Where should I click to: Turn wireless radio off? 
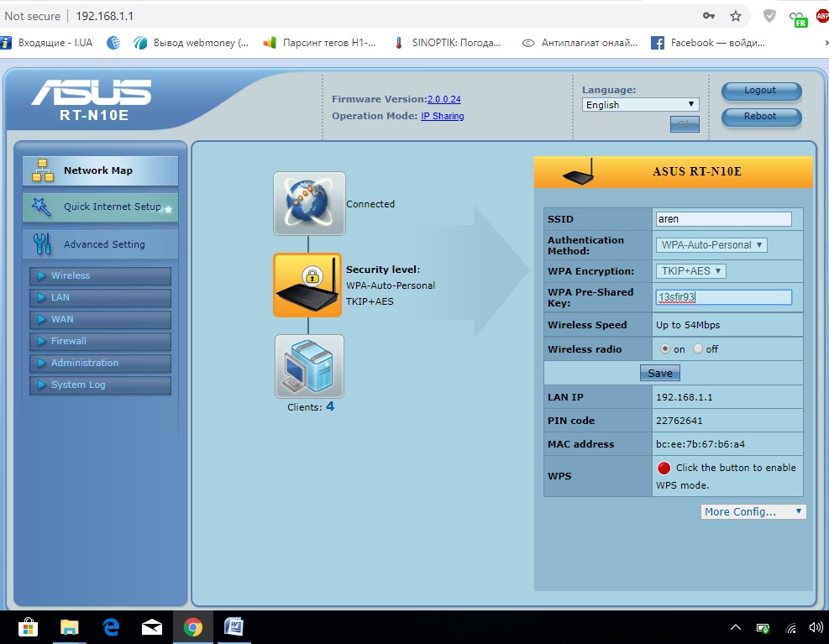pos(698,349)
